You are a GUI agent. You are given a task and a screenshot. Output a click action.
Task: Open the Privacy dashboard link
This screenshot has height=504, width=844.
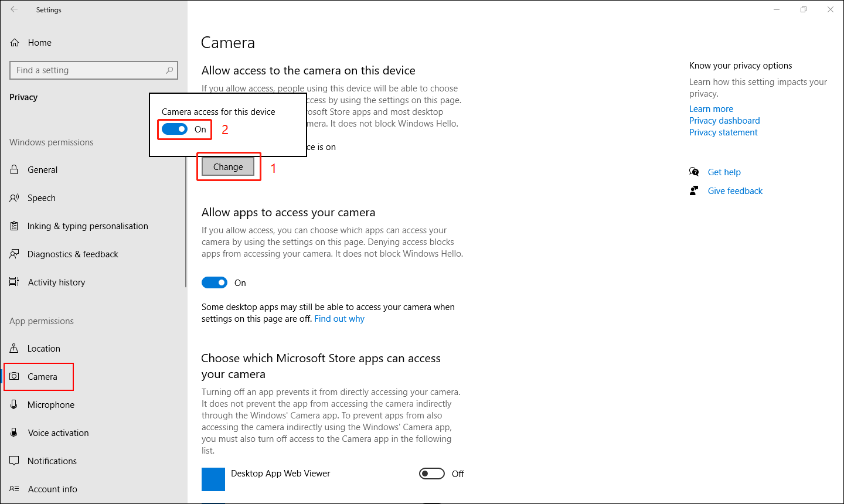(x=724, y=120)
